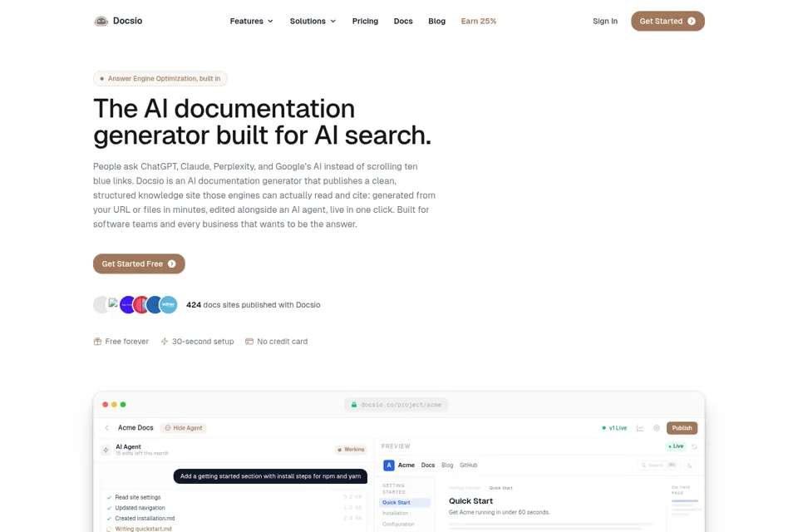Screen dimensions: 798x532
Task: Click the Hide Agent button
Action: pos(184,428)
